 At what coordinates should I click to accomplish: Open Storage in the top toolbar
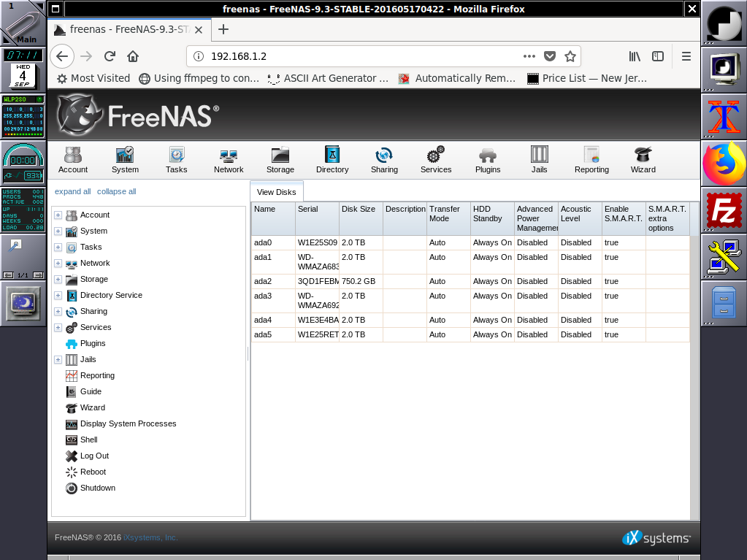280,160
